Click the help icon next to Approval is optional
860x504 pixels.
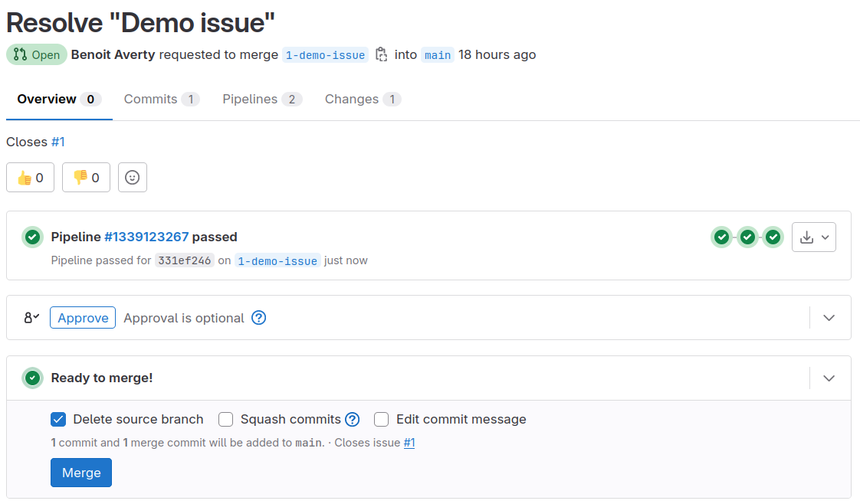[x=258, y=317]
